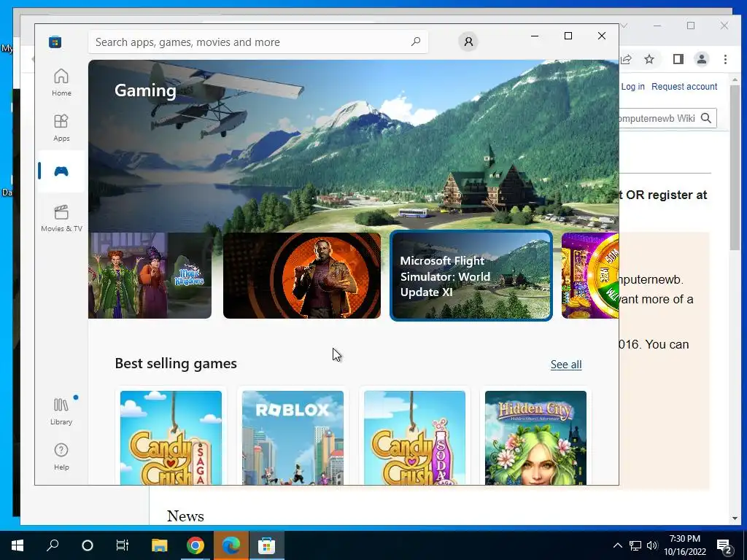This screenshot has height=560, width=747.
Task: Open the Apps section in Store sidebar
Action: [x=61, y=128]
